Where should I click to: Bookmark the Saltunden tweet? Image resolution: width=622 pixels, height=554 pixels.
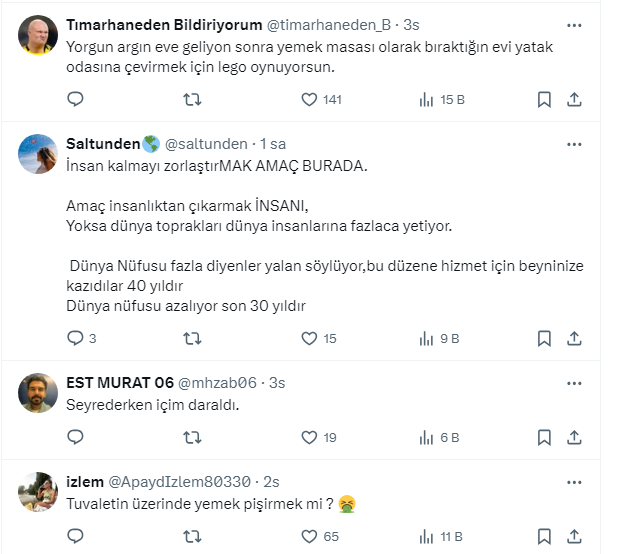tap(544, 338)
